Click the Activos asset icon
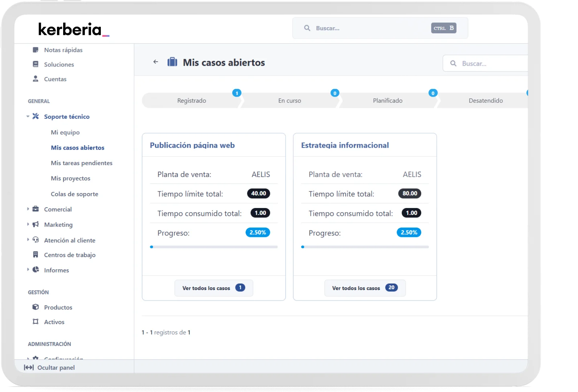The image size is (578, 392). [36, 322]
